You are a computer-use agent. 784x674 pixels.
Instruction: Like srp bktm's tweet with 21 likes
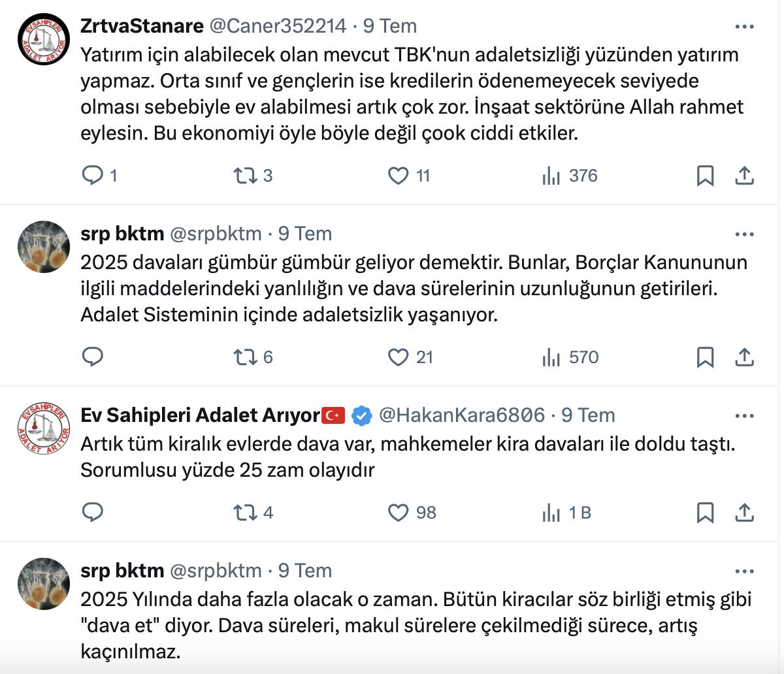(x=398, y=357)
